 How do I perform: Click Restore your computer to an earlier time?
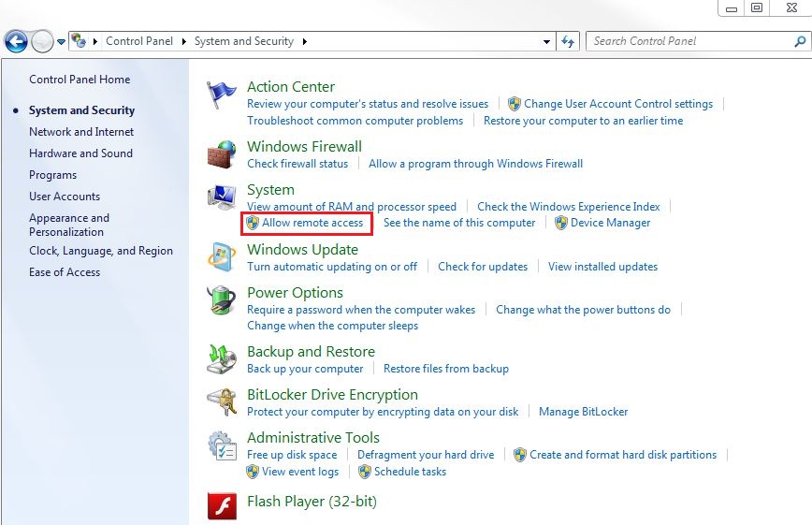(583, 121)
